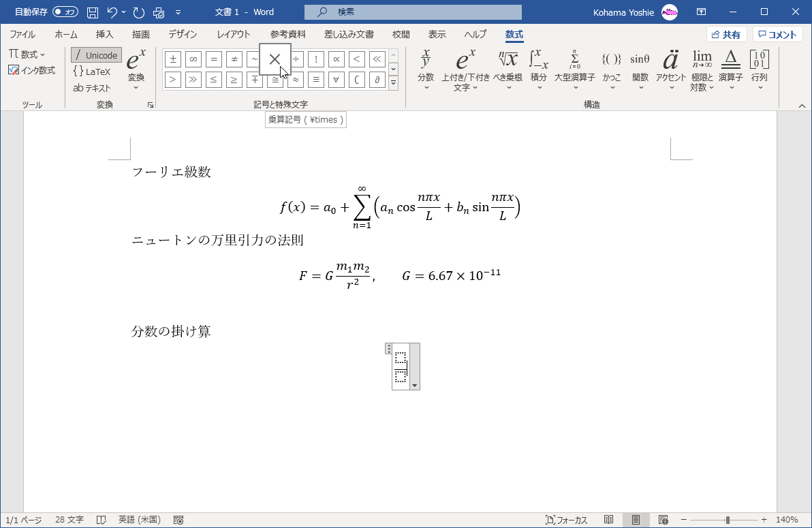Open the undo history dropdown arrow

(x=124, y=12)
